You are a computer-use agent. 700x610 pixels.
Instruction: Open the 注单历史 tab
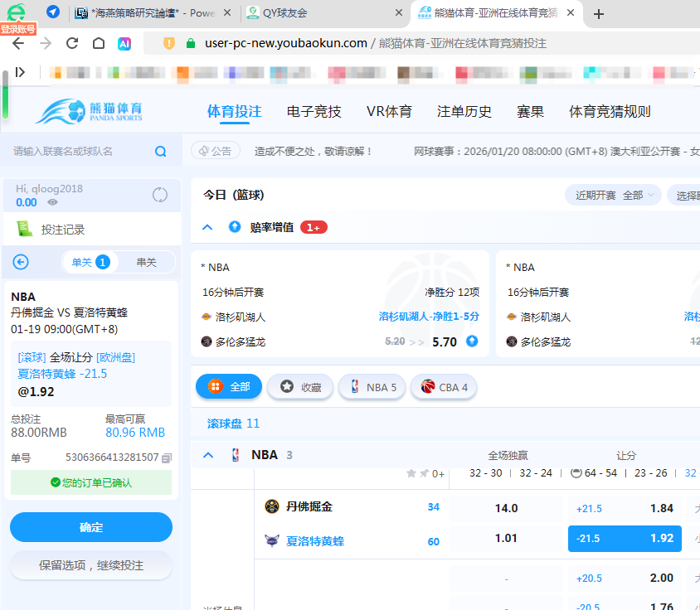464,110
